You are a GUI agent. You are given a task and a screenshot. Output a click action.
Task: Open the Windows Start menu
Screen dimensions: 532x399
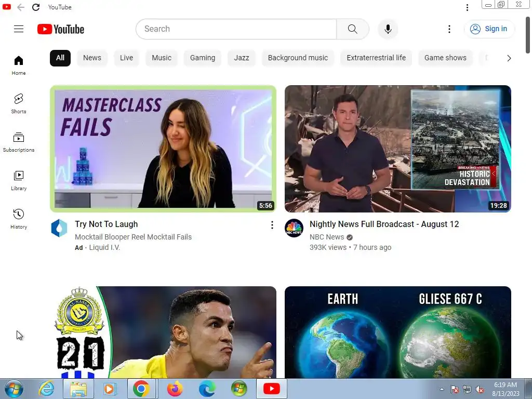click(14, 389)
